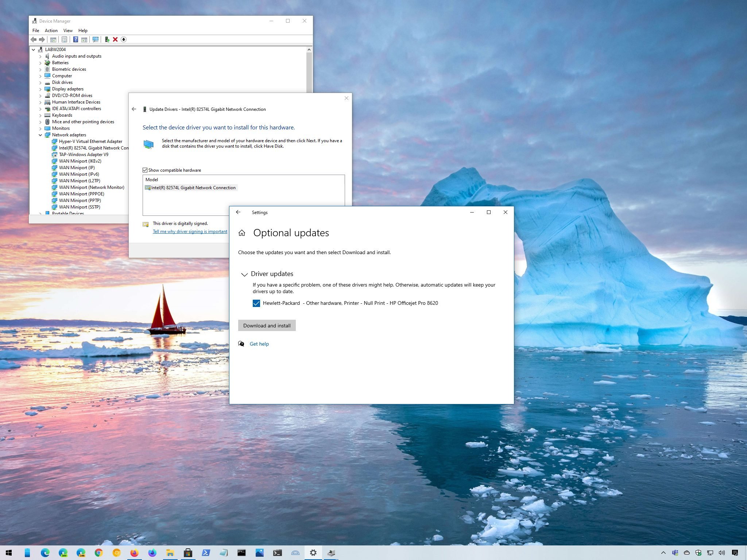
Task: Click the blue Help toolbar icon
Action: (x=76, y=39)
